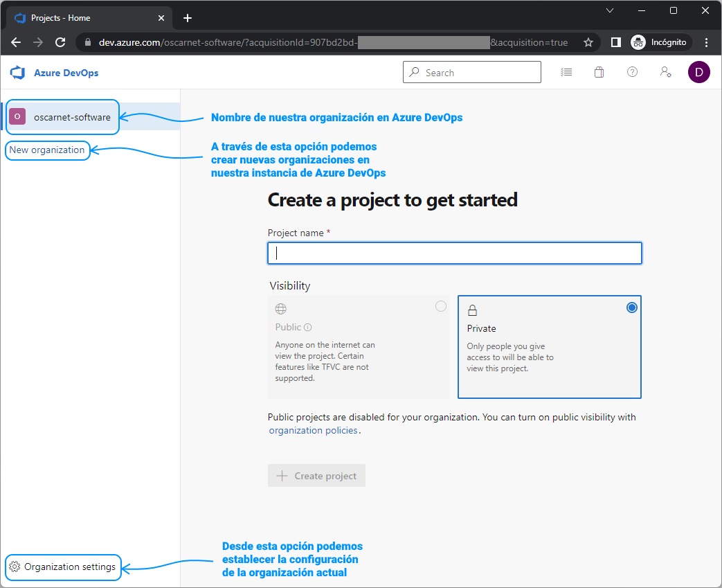Focus the Project name input field
Screen dimensions: 722x588
point(455,253)
